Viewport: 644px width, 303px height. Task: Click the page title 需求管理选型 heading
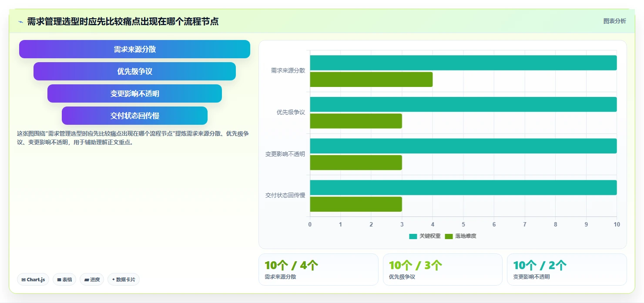[123, 21]
